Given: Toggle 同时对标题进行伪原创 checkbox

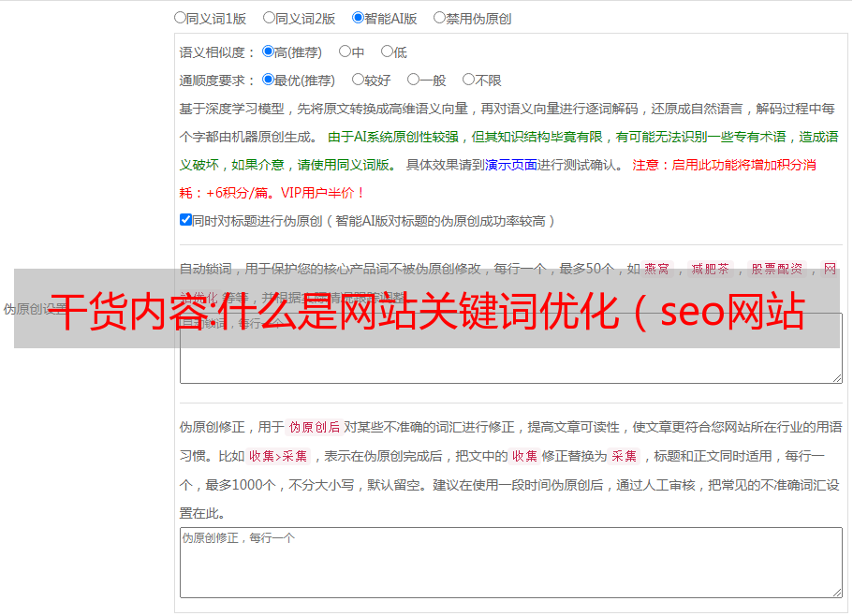Looking at the screenshot, I should click(x=185, y=220).
